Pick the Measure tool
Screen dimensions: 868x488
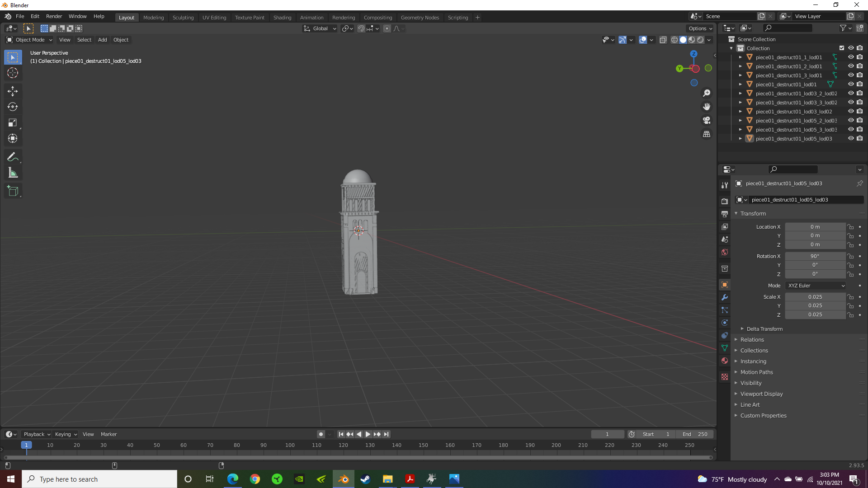[13, 173]
